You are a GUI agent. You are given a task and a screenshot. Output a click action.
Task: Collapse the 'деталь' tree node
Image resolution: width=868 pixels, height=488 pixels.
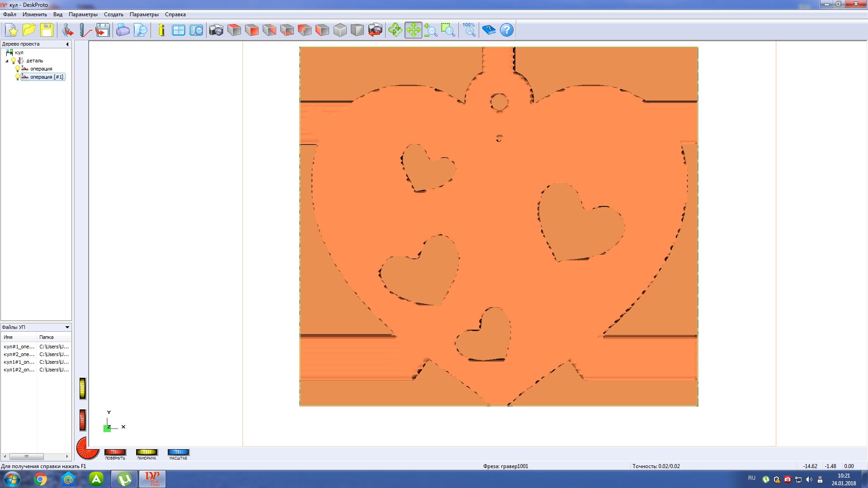click(7, 61)
